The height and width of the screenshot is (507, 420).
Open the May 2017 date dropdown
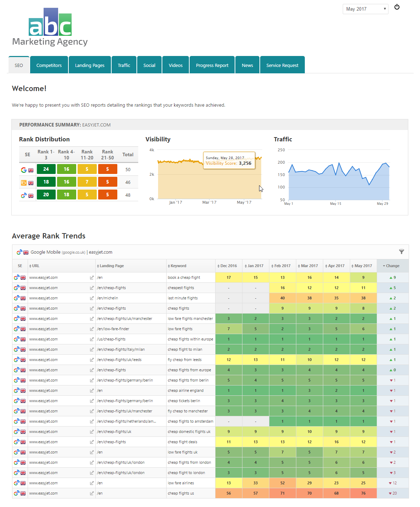click(x=365, y=9)
